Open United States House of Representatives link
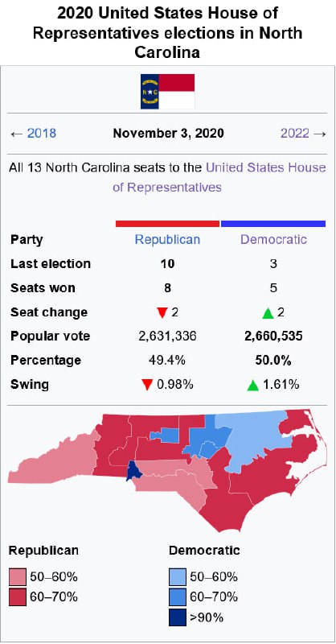 (219, 177)
